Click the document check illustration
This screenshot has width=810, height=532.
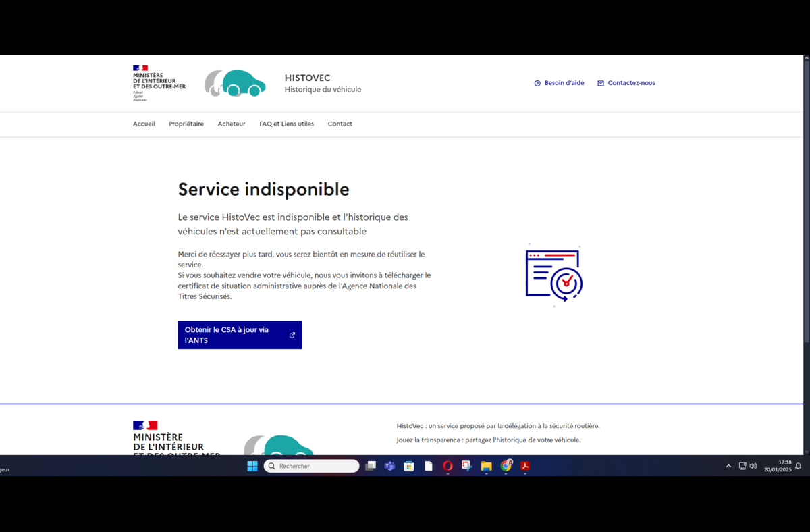coord(554,275)
